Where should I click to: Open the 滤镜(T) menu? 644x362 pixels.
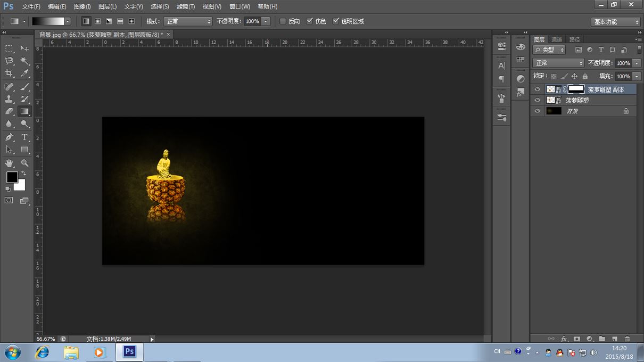pyautogui.click(x=185, y=6)
